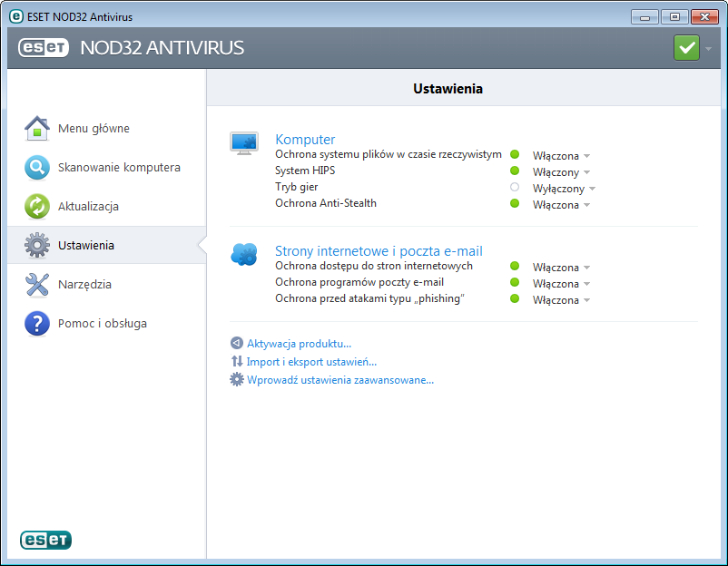The width and height of the screenshot is (728, 566).
Task: Click Ochrona programów poczty e-mail label
Action: (359, 282)
